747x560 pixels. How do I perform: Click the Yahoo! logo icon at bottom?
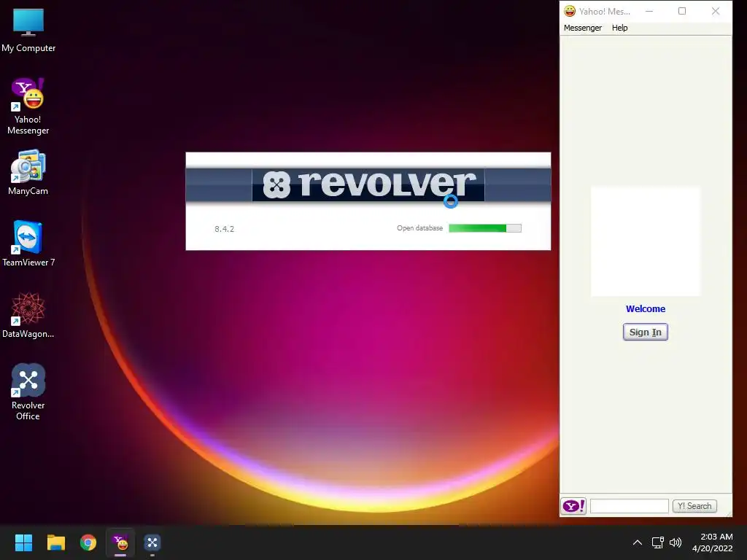click(x=573, y=506)
